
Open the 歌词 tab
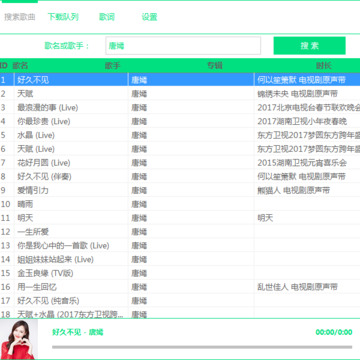(107, 17)
